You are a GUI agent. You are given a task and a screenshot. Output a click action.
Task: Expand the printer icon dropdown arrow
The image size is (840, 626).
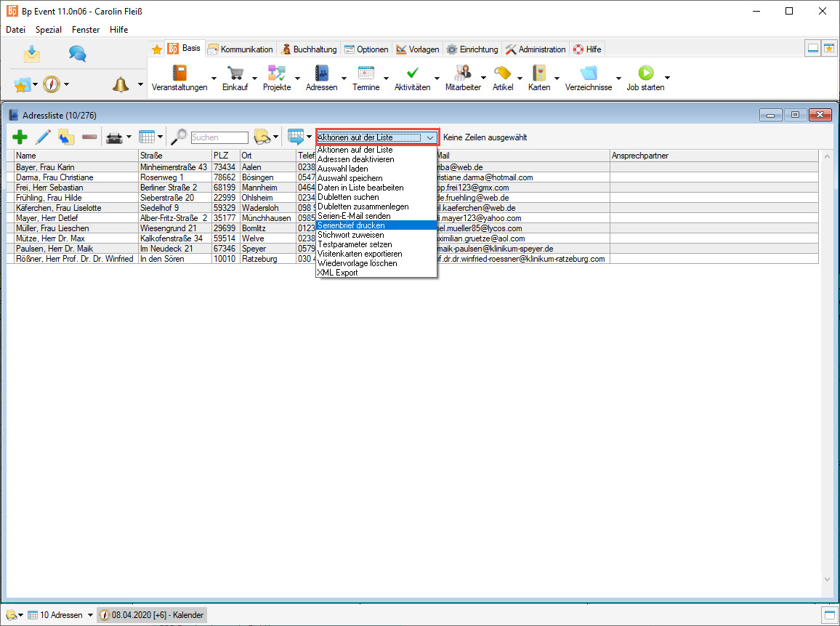[129, 137]
